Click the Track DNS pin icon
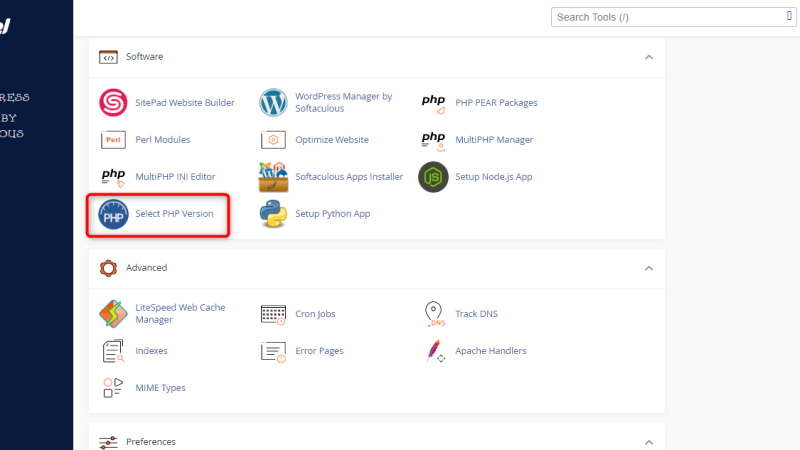The image size is (800, 450). click(x=434, y=314)
